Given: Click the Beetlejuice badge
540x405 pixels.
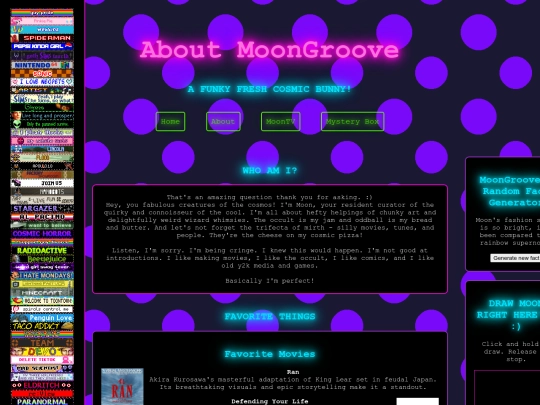Looking at the screenshot, I should 42,259.
